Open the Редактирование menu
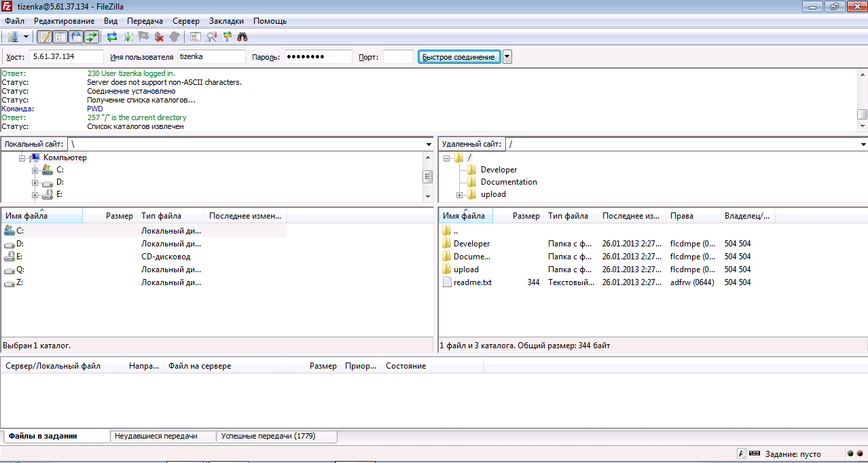Viewport: 868px width, 463px height. point(65,21)
